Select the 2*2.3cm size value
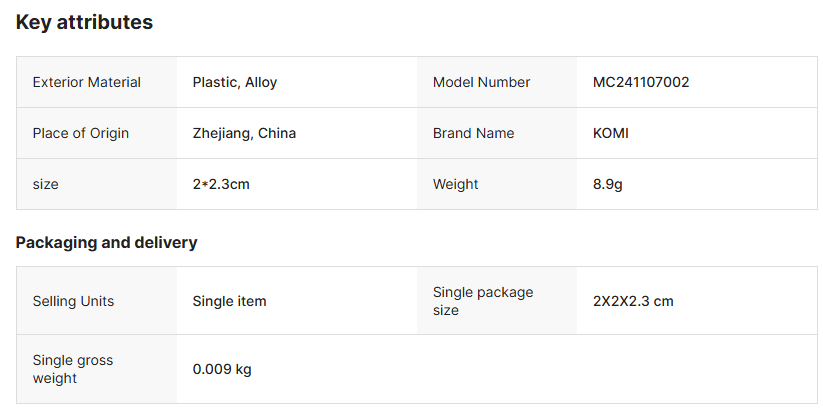 coord(221,184)
